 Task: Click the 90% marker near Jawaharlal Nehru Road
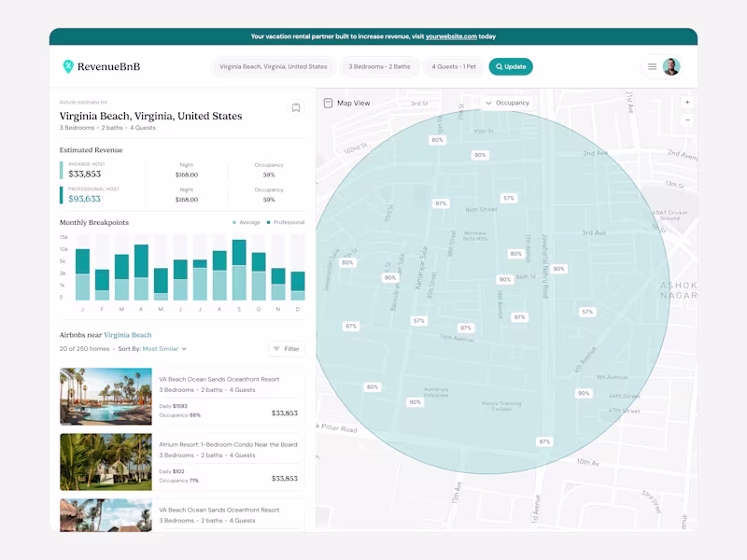tap(558, 269)
